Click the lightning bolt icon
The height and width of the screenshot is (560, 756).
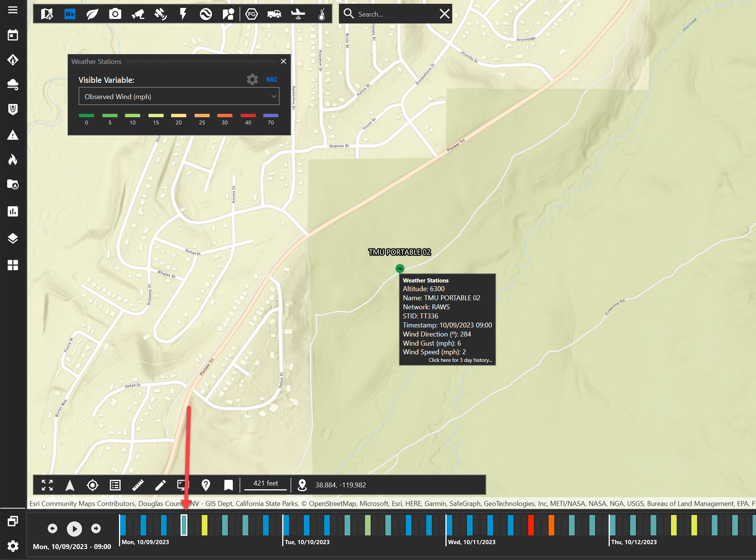coord(183,14)
